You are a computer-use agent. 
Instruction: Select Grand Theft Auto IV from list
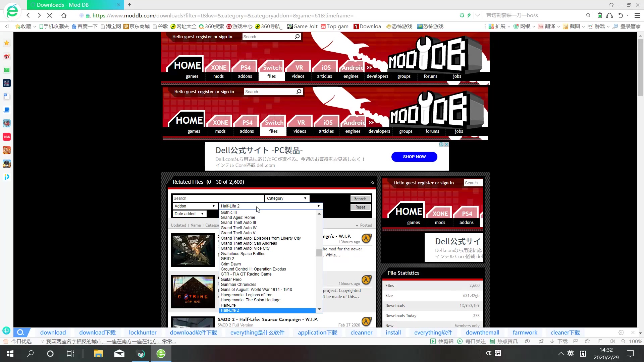tap(238, 228)
